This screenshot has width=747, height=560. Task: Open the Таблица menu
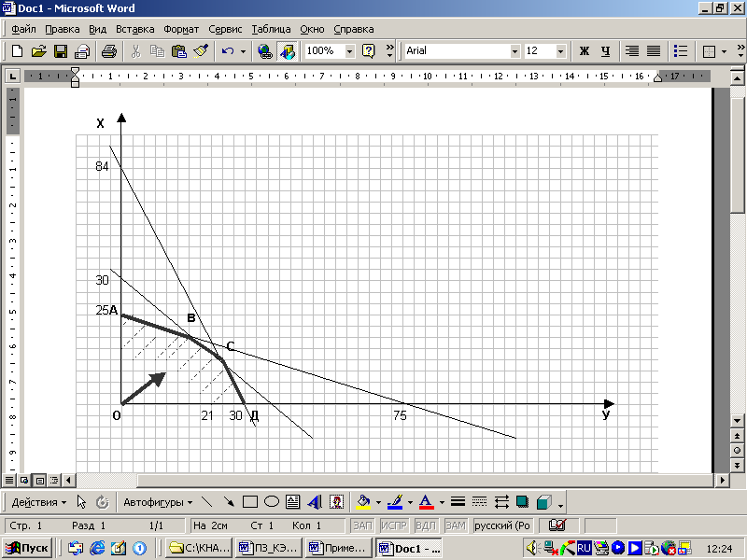[x=271, y=29]
